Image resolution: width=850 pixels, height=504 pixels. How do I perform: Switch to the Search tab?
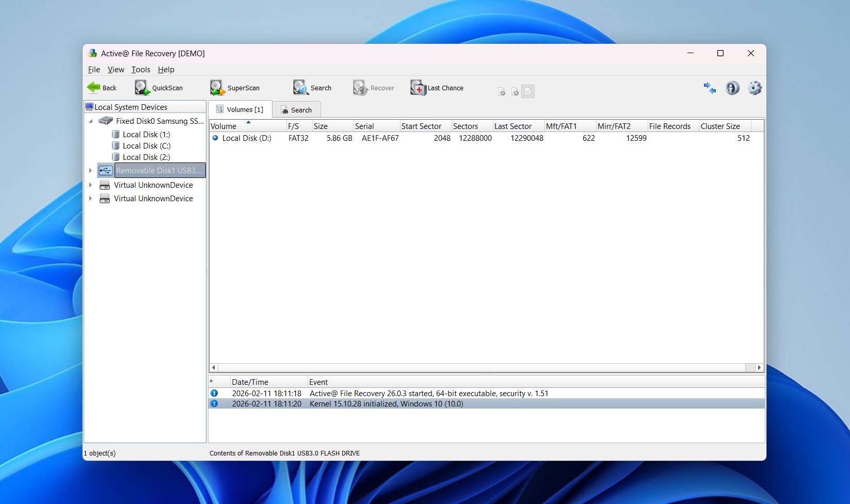coord(297,109)
